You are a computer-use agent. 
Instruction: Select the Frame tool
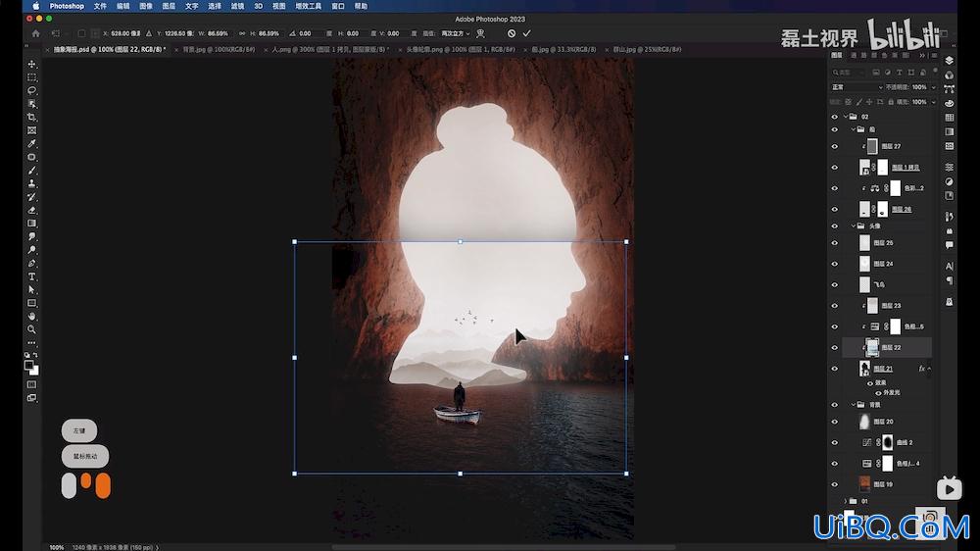tap(32, 130)
